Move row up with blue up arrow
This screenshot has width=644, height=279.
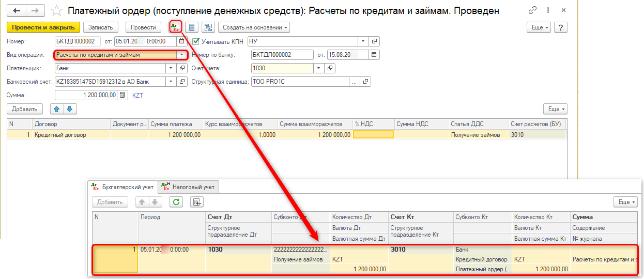tap(57, 109)
